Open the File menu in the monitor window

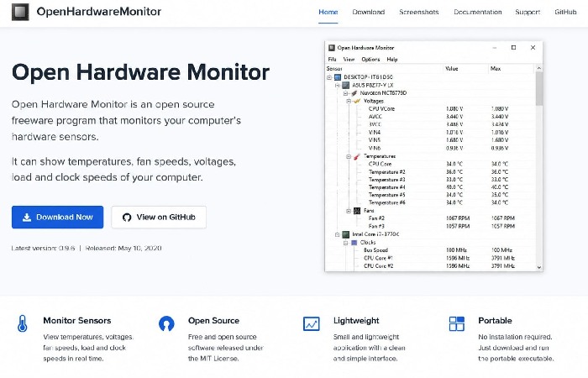coord(333,60)
